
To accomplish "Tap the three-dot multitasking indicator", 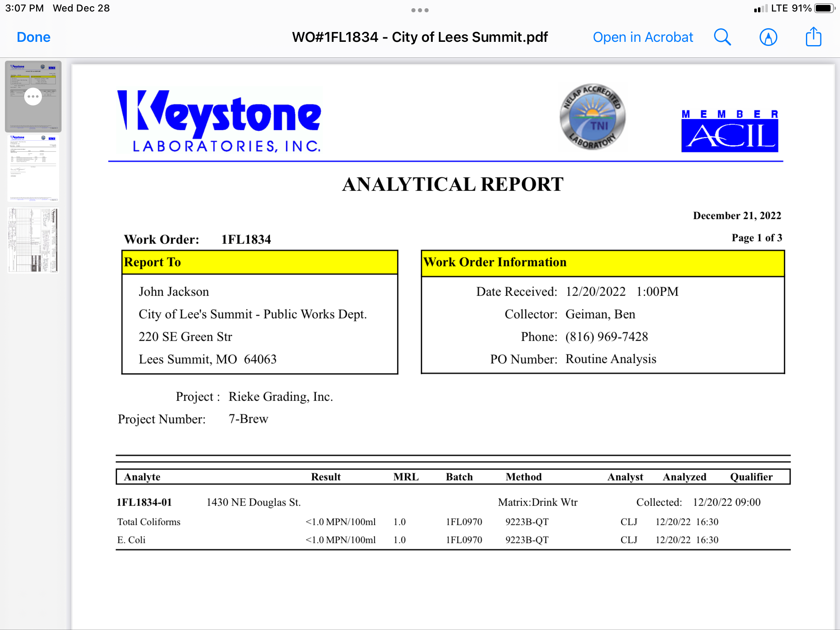I will [420, 10].
